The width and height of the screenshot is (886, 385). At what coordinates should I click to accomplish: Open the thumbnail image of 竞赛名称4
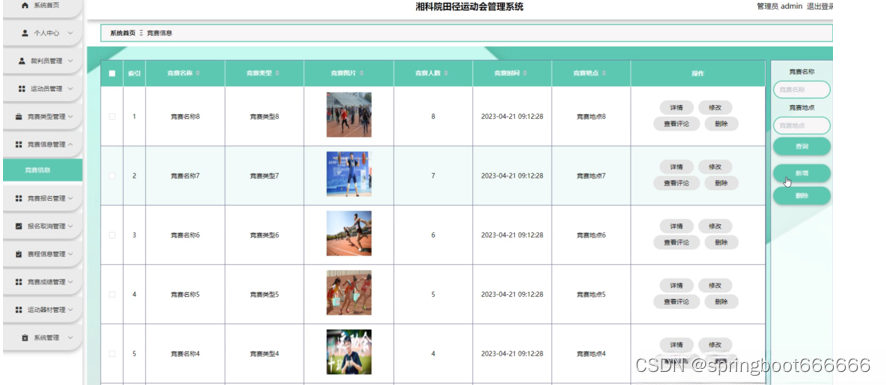pos(349,352)
